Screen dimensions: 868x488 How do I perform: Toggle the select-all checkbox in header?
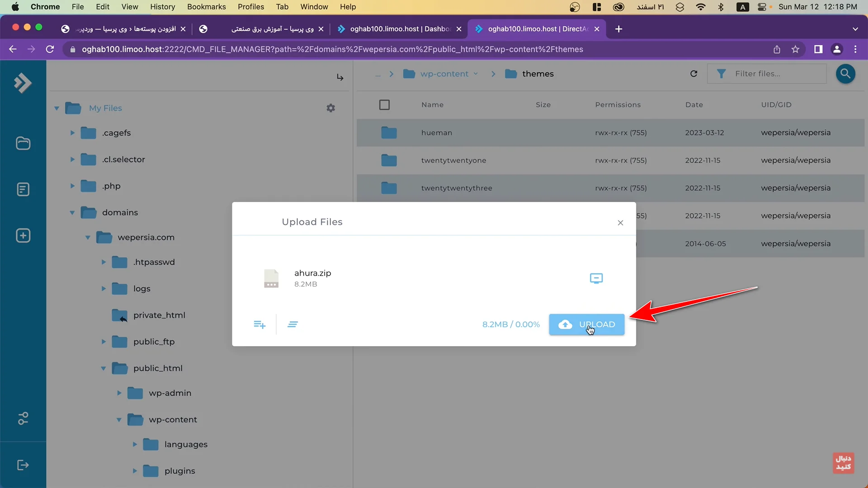pos(384,105)
